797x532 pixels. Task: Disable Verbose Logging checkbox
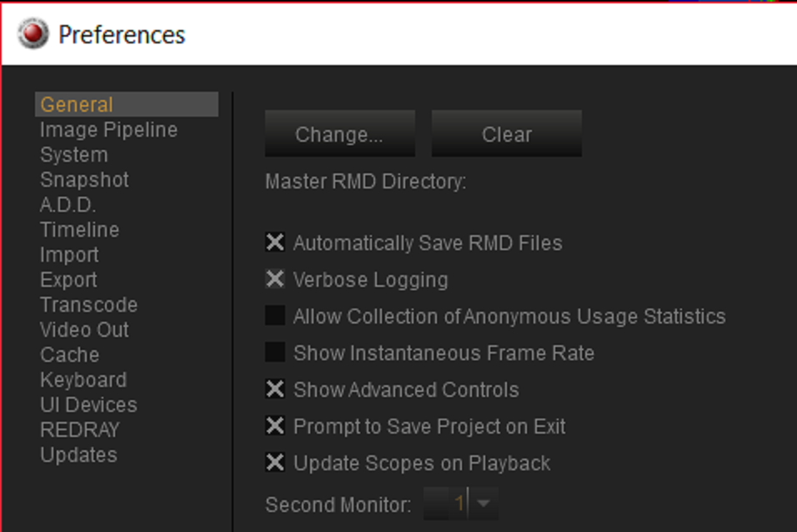pos(275,279)
